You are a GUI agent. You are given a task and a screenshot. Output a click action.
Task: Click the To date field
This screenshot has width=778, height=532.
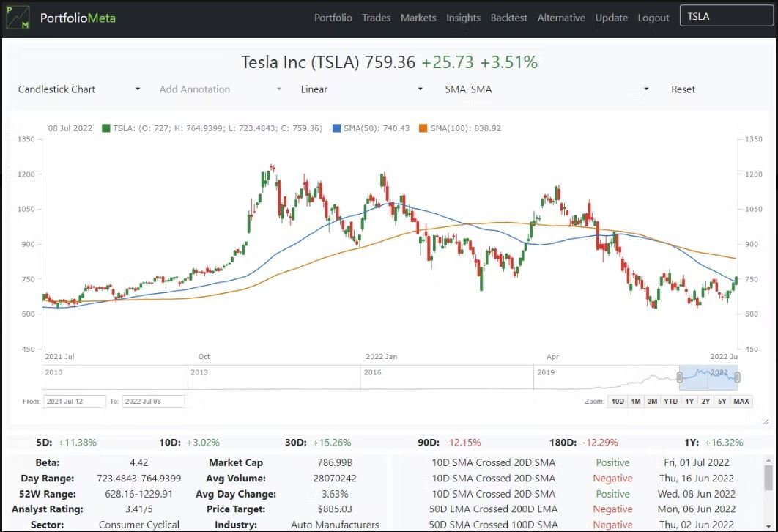point(153,401)
